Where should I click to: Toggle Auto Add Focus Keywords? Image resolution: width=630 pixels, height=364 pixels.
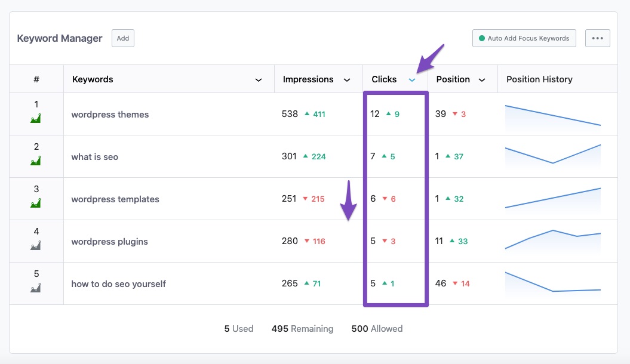coord(524,38)
